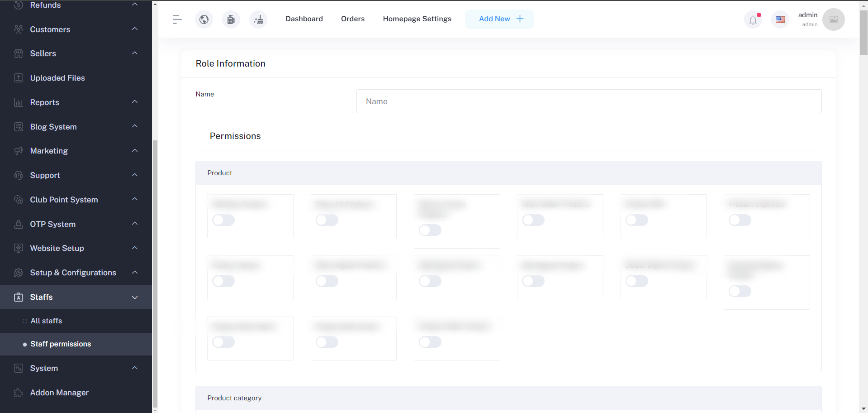Click the role Name input field
This screenshot has width=868, height=413.
pos(588,101)
